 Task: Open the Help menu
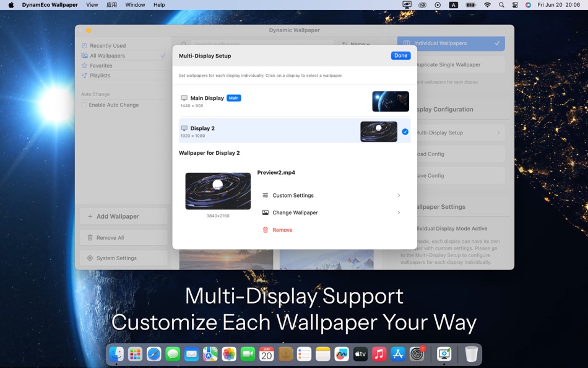click(x=159, y=5)
